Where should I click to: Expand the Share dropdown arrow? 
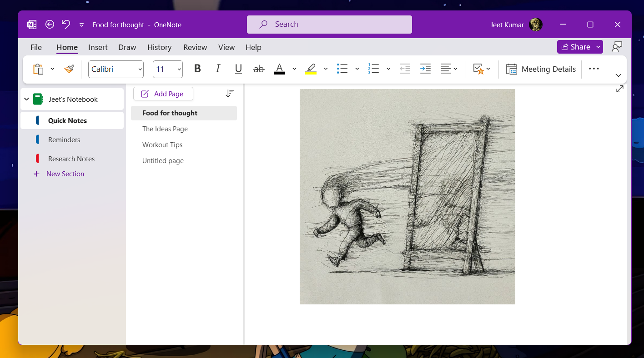click(599, 47)
